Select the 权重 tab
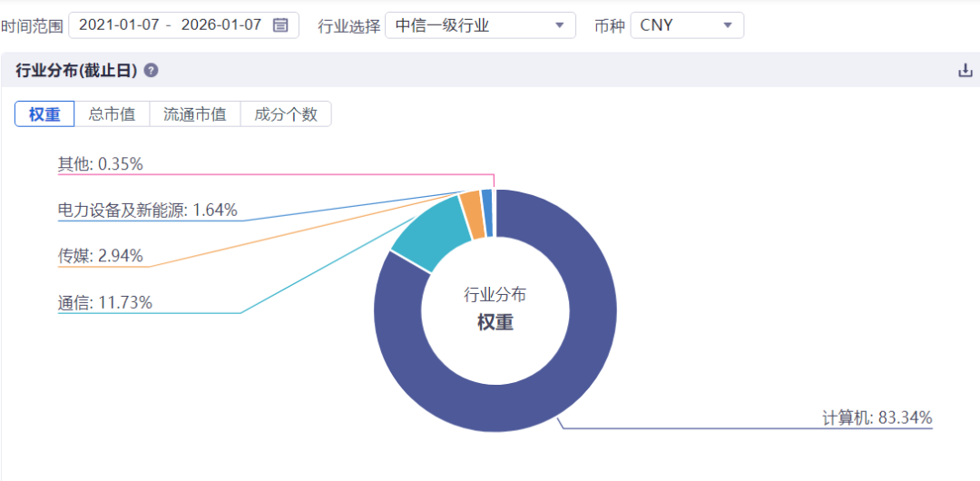This screenshot has width=980, height=481. [x=44, y=114]
